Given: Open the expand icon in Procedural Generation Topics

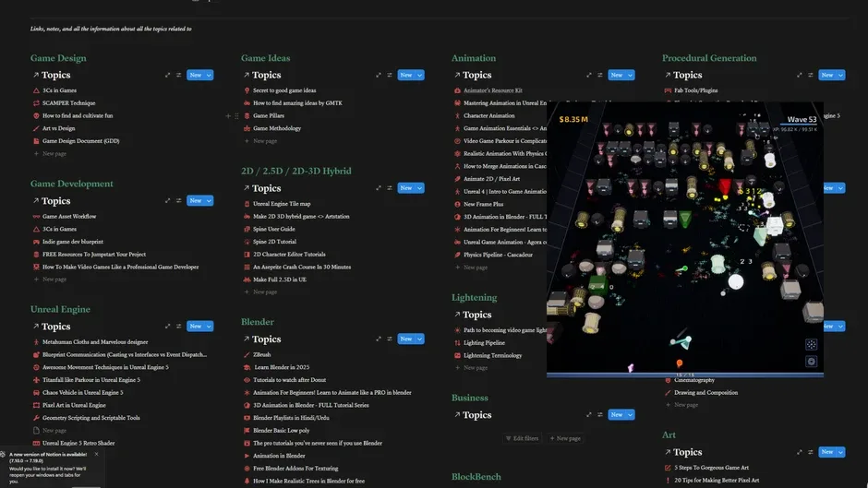Looking at the screenshot, I should (x=799, y=76).
